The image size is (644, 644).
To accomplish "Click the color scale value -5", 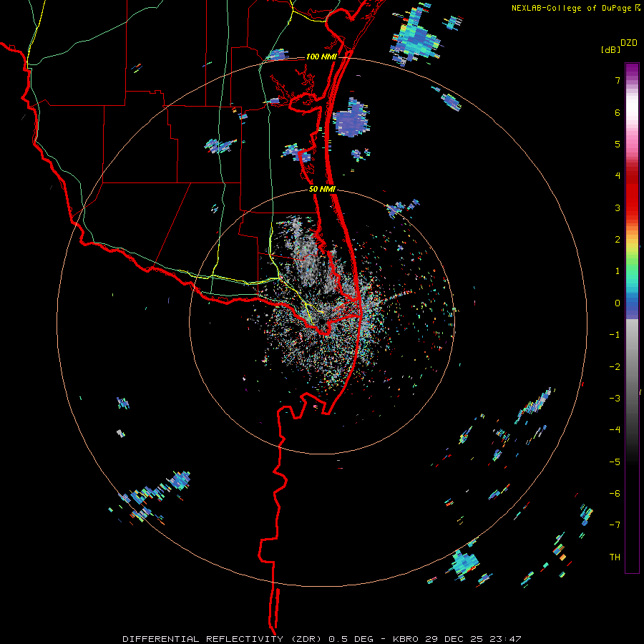I will pyautogui.click(x=615, y=462).
